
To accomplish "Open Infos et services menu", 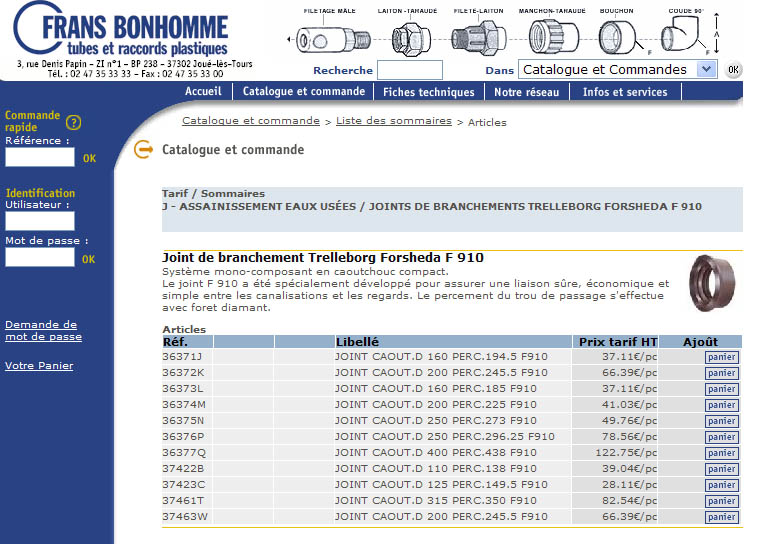I will [625, 92].
